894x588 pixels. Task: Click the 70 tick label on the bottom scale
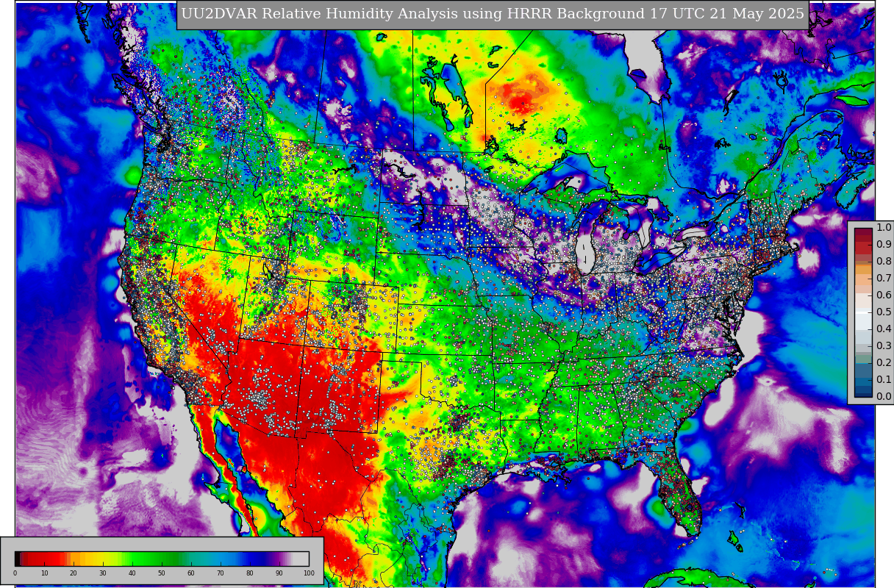click(x=221, y=573)
